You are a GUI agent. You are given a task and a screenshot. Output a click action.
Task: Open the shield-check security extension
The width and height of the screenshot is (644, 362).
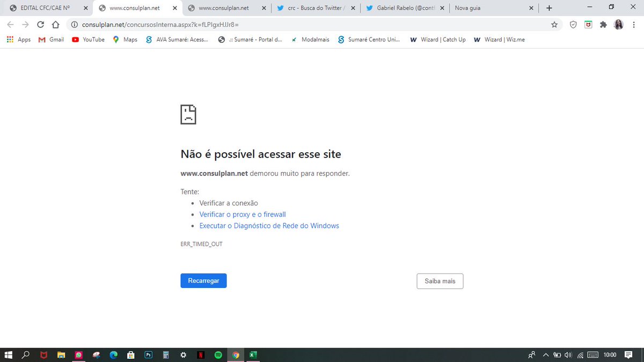(573, 25)
